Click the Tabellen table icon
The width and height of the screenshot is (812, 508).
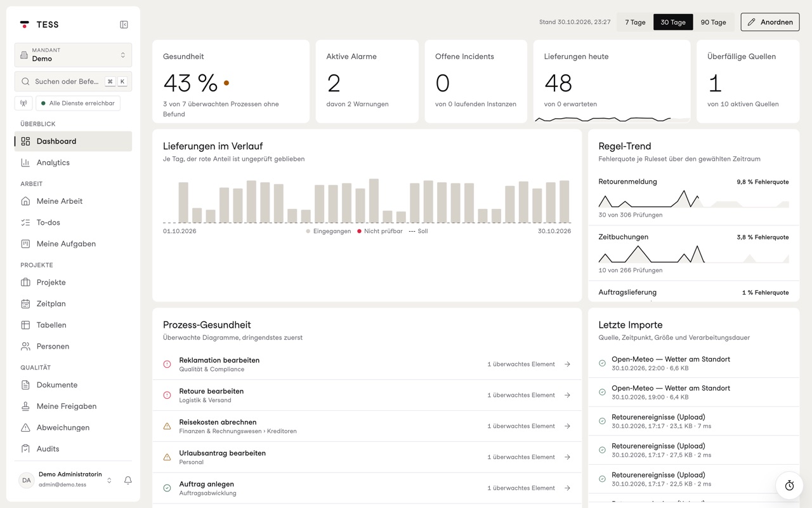click(x=25, y=325)
